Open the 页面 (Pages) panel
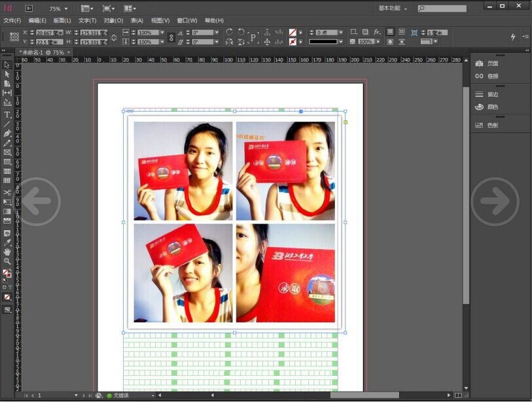 pos(492,63)
